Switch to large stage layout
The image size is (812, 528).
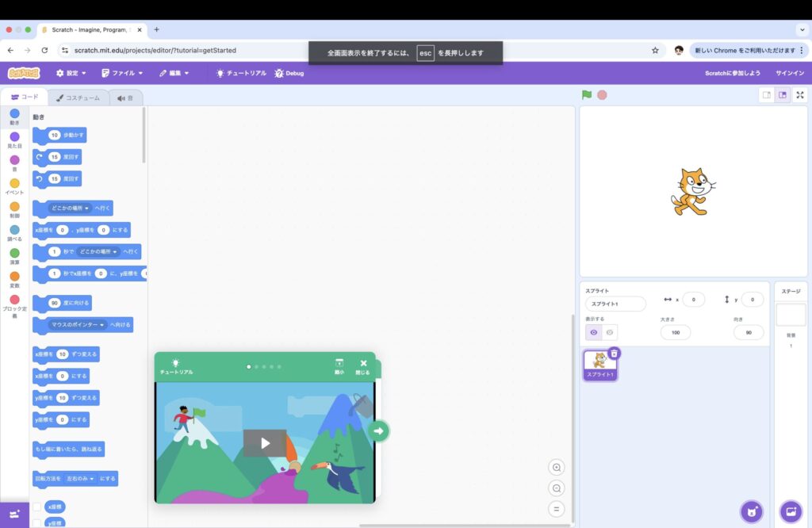(783, 94)
